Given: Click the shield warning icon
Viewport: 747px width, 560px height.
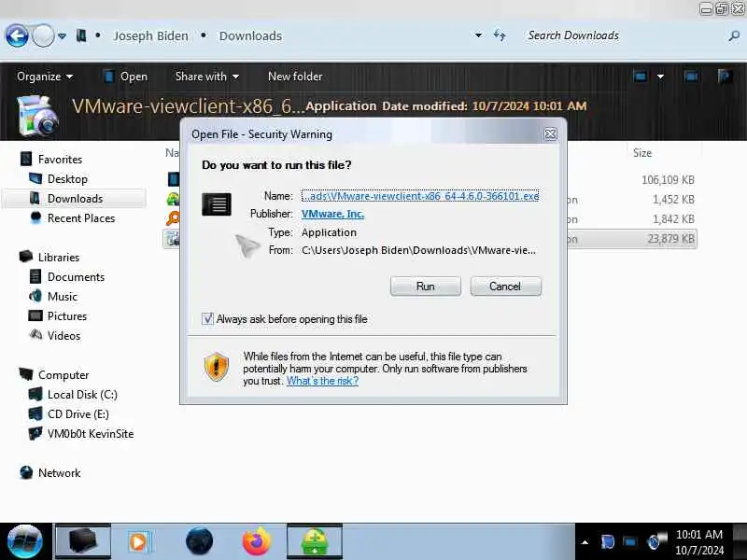Looking at the screenshot, I should [x=217, y=367].
